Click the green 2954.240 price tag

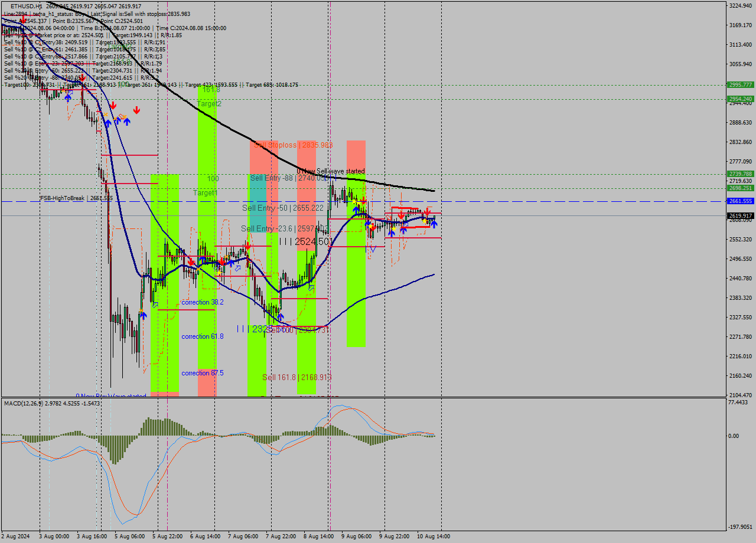[x=740, y=99]
